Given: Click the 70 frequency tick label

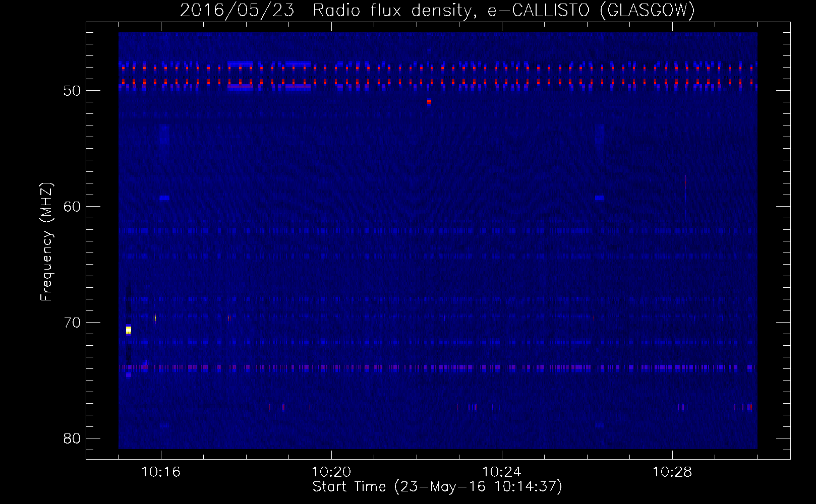Looking at the screenshot, I should pos(72,323).
